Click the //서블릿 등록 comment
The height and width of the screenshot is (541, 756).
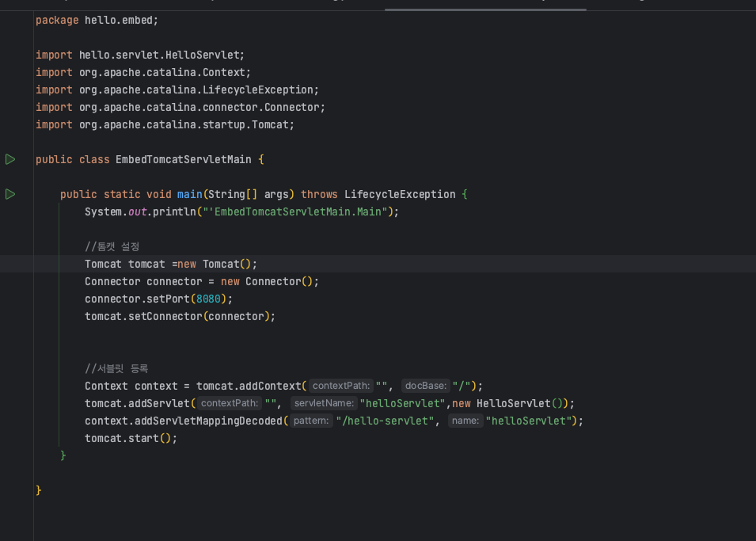point(116,368)
